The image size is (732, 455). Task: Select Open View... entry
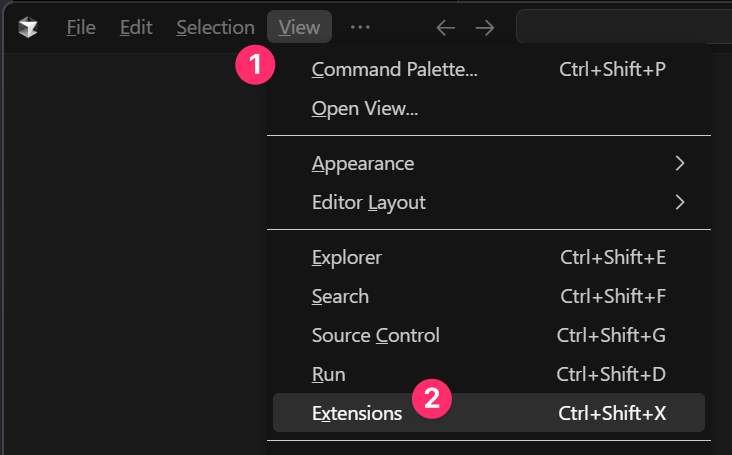click(489, 109)
